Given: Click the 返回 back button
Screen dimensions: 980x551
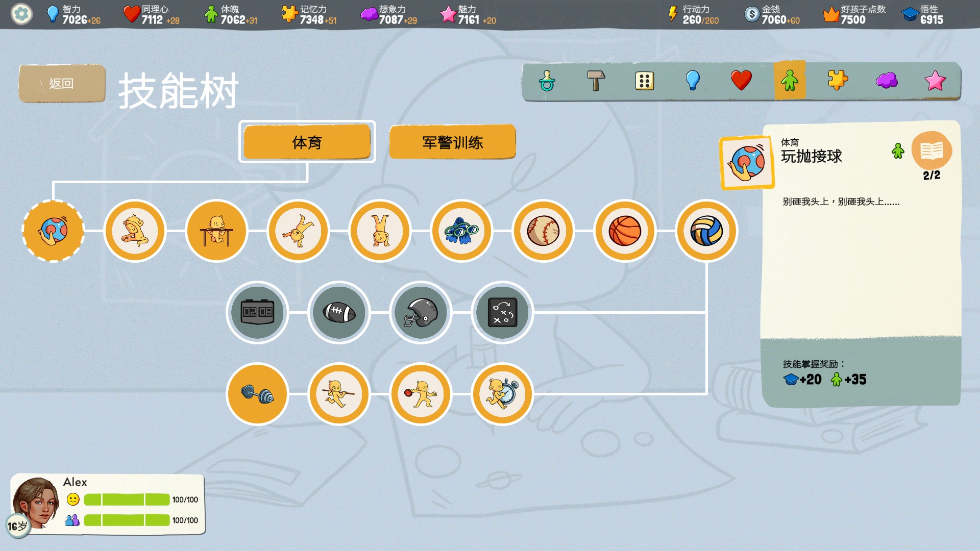Looking at the screenshot, I should point(62,84).
